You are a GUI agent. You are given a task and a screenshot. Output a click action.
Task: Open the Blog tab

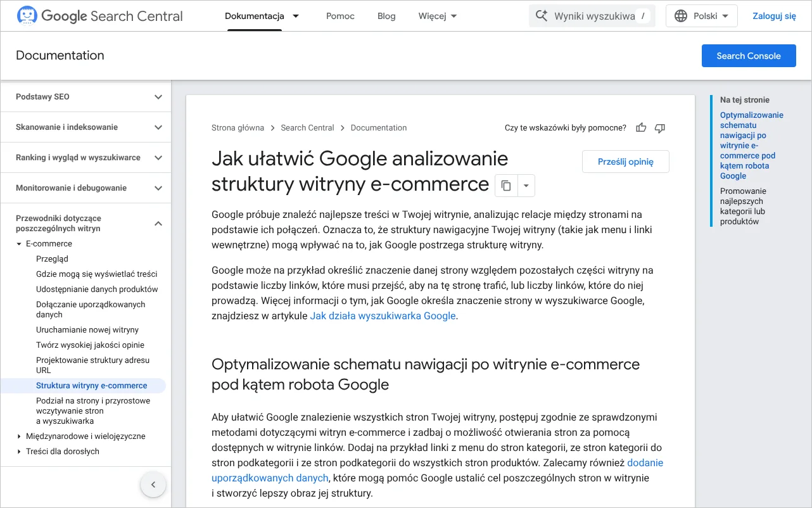click(386, 16)
